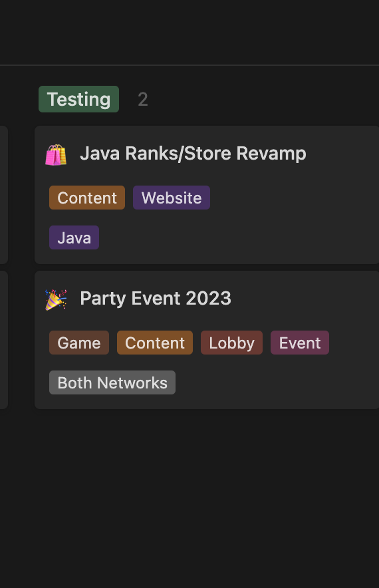Click the Java tag
379x588 pixels.
coord(74,237)
